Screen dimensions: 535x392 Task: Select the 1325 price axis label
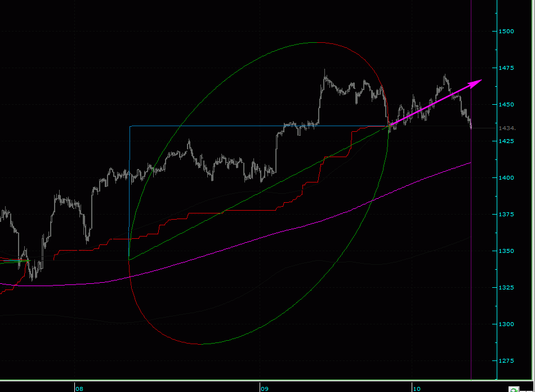pos(506,288)
